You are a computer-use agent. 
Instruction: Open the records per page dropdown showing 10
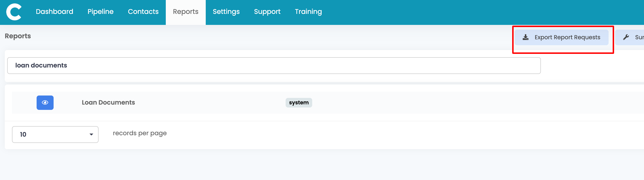pos(55,135)
